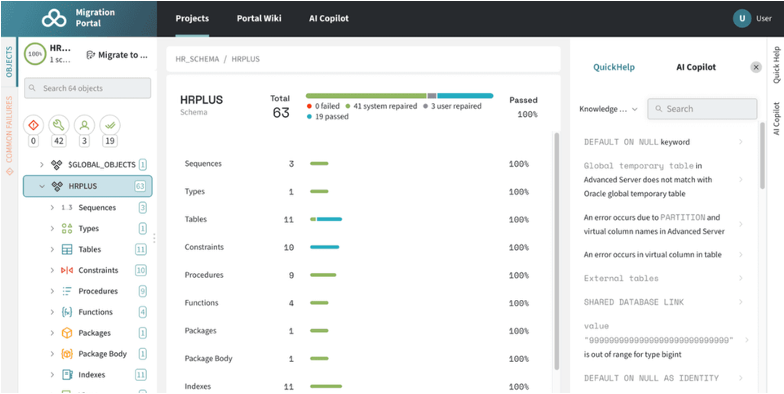This screenshot has height=394, width=784.
Task: Click the Migrate to icon button
Action: click(x=91, y=55)
